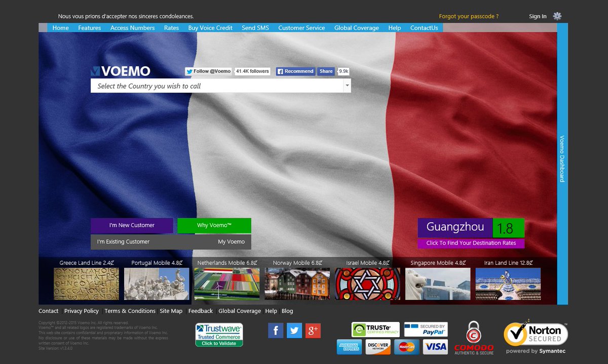Open Twitter from the footer social icons
Screen dimensions: 608x364
coord(294,330)
